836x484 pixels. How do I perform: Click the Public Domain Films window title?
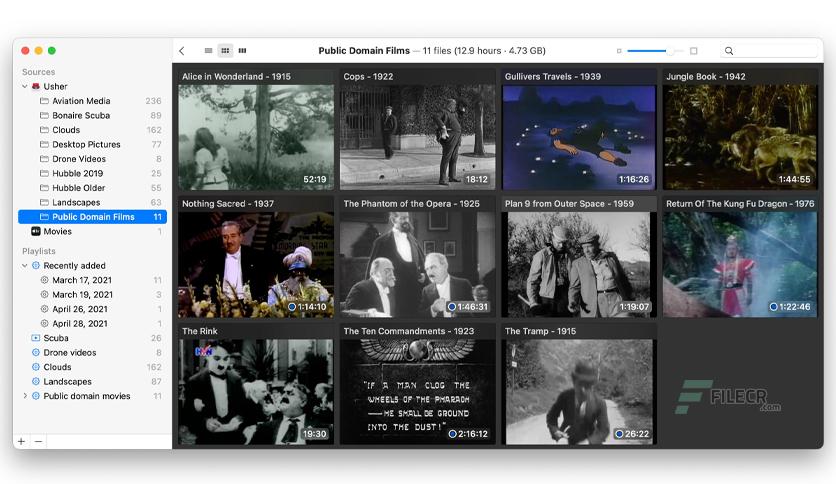(x=364, y=51)
